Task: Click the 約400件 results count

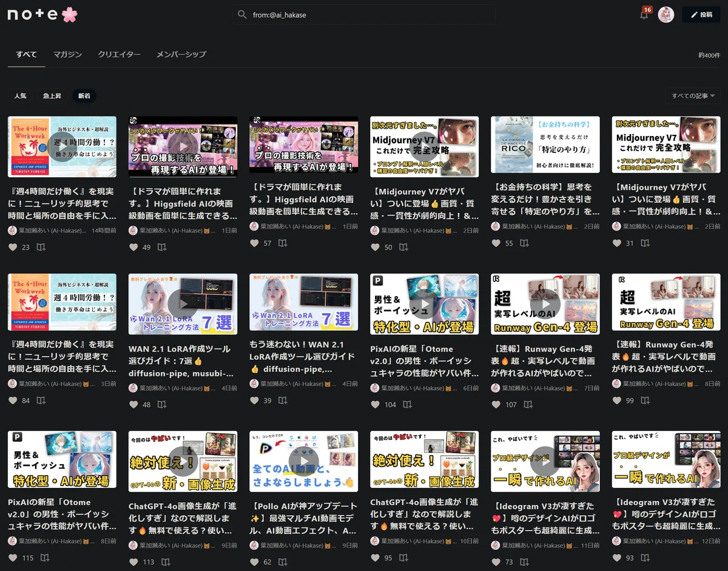Action: click(x=709, y=55)
